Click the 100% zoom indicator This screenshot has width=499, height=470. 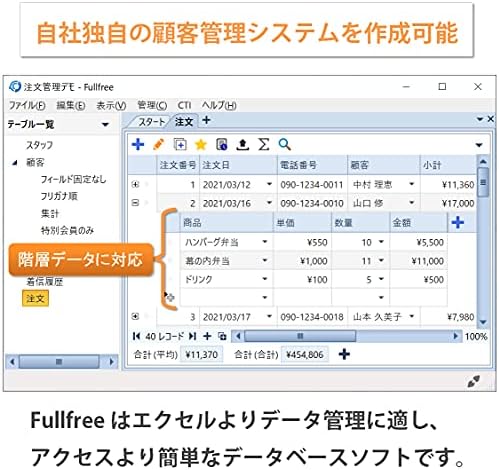[476, 336]
